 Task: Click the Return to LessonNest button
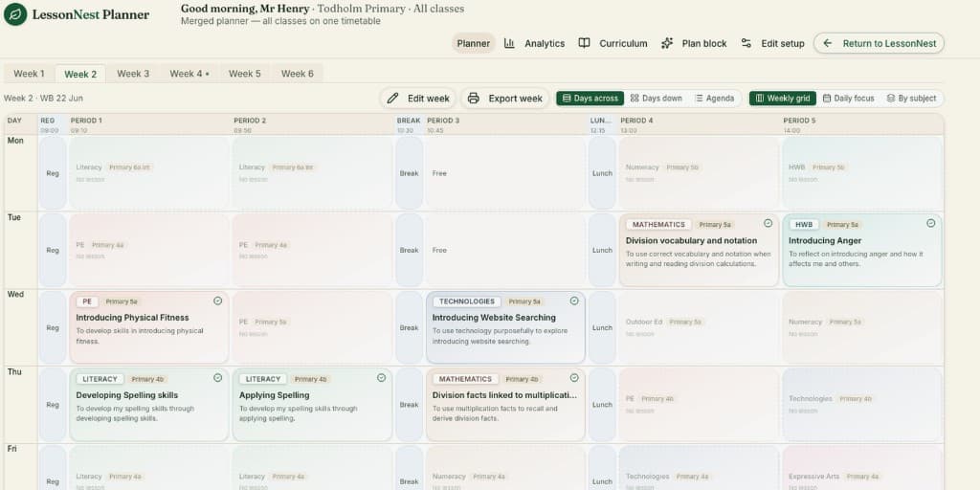point(879,43)
